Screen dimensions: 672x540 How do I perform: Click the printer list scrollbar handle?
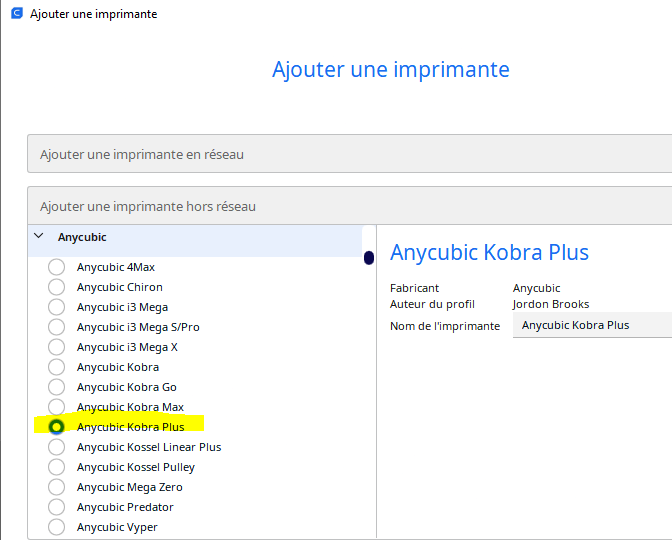[x=369, y=258]
